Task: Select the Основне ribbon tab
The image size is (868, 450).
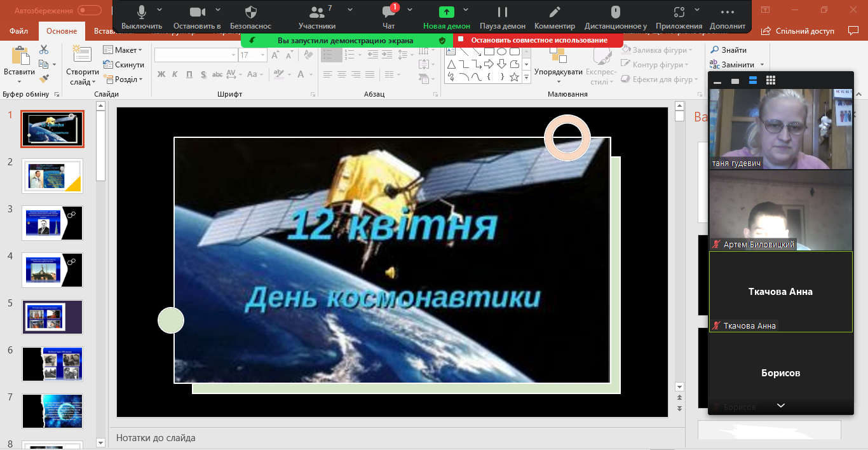Action: tap(62, 31)
